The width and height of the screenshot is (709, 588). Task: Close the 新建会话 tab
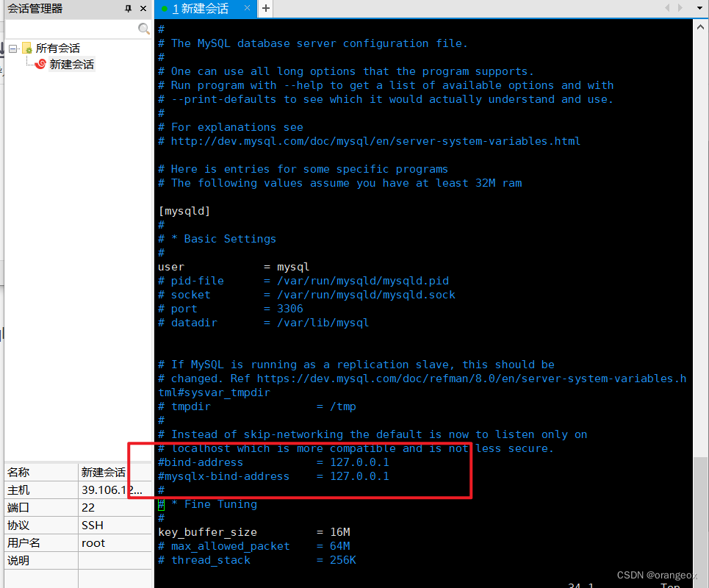247,9
